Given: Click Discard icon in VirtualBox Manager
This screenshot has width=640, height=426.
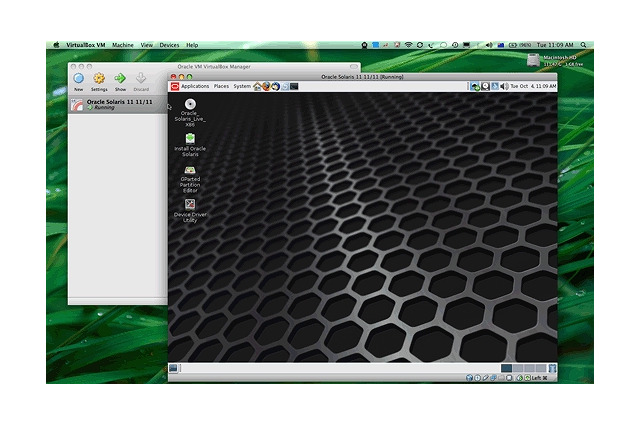Looking at the screenshot, I should point(141,82).
